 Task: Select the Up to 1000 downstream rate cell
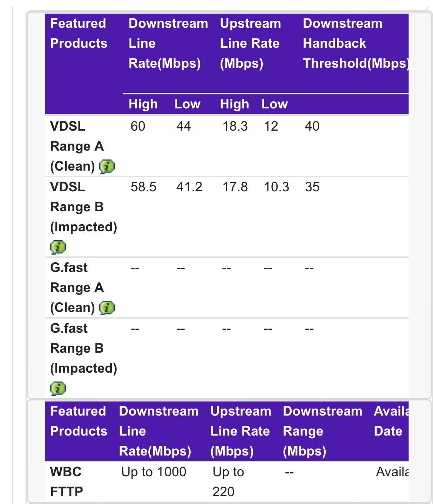click(x=154, y=471)
